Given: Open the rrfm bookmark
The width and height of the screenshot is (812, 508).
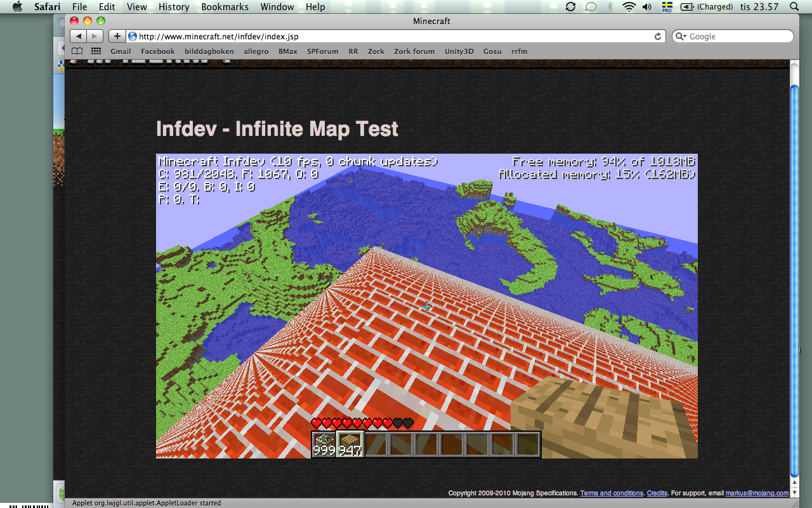Looking at the screenshot, I should (520, 51).
